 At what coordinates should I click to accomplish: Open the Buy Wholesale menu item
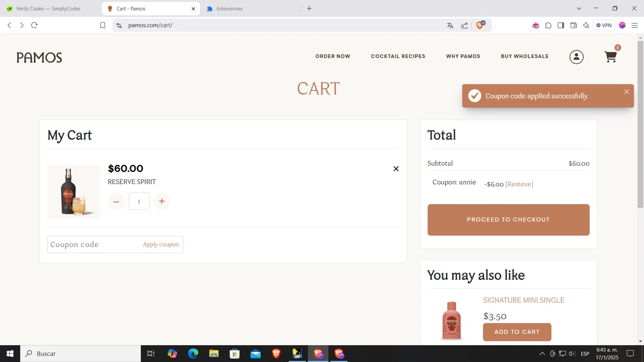click(x=525, y=56)
